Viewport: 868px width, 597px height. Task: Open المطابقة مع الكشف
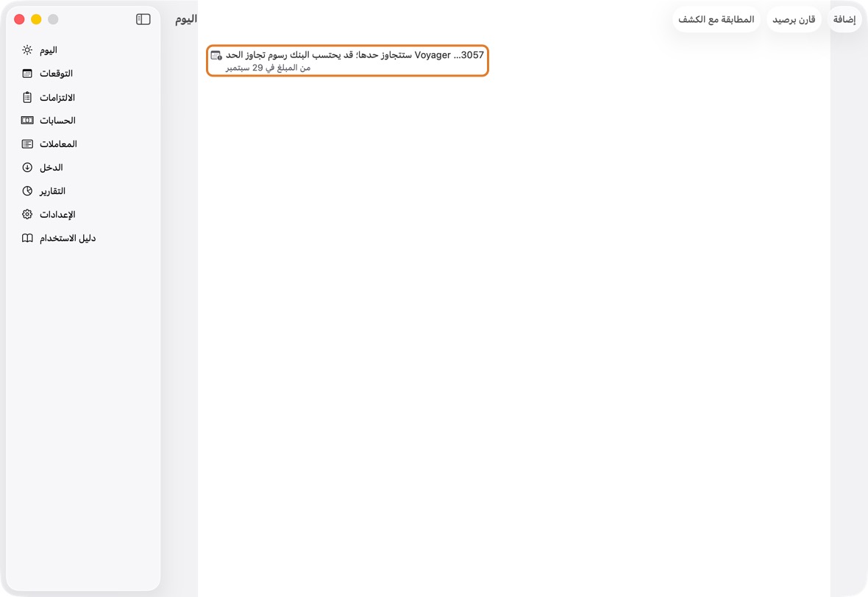[x=716, y=19]
